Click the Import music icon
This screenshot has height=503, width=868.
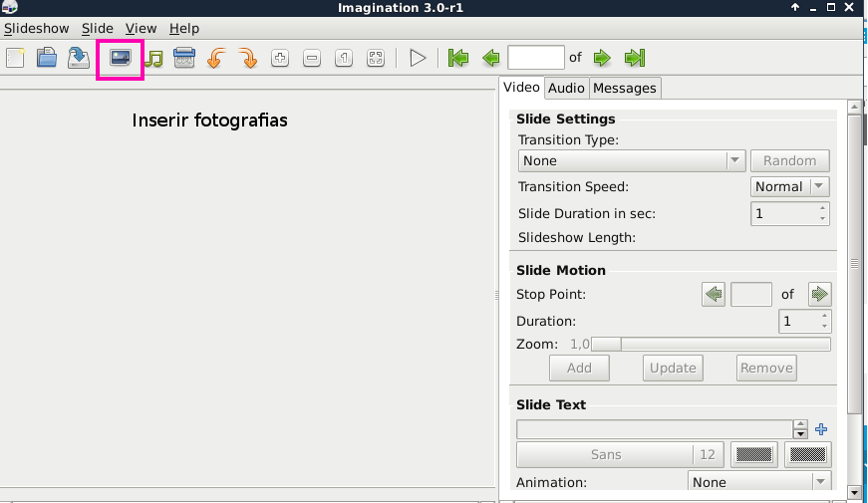[153, 59]
